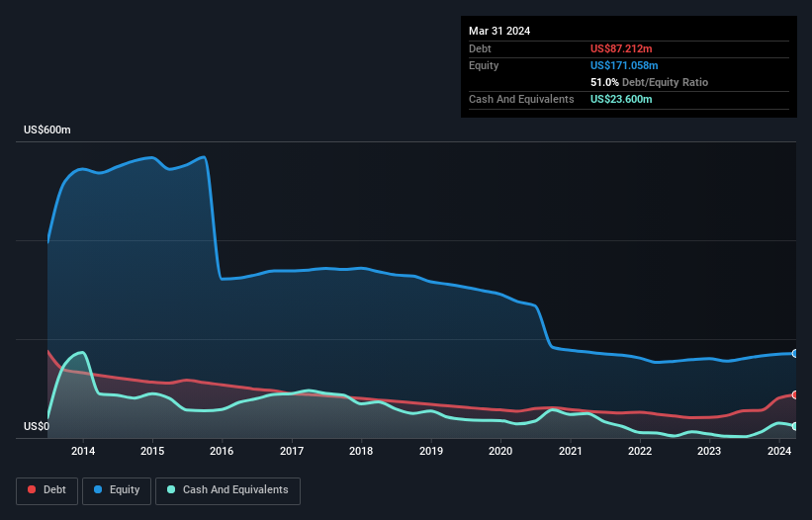This screenshot has height=520, width=812.
Task: Click the teal Cash And Equivalents legend dot
Action: pos(171,489)
